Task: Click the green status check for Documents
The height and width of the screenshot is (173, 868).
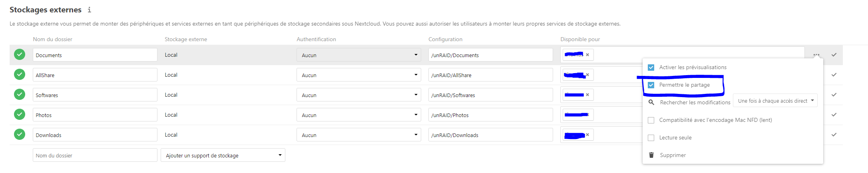Action: pos(20,54)
